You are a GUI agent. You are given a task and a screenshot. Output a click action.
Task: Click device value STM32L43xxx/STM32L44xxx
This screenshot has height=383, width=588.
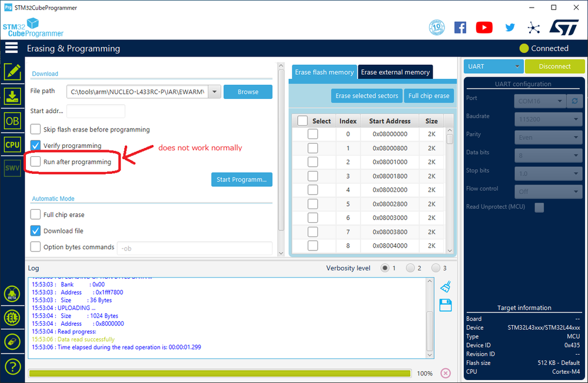[x=543, y=328]
